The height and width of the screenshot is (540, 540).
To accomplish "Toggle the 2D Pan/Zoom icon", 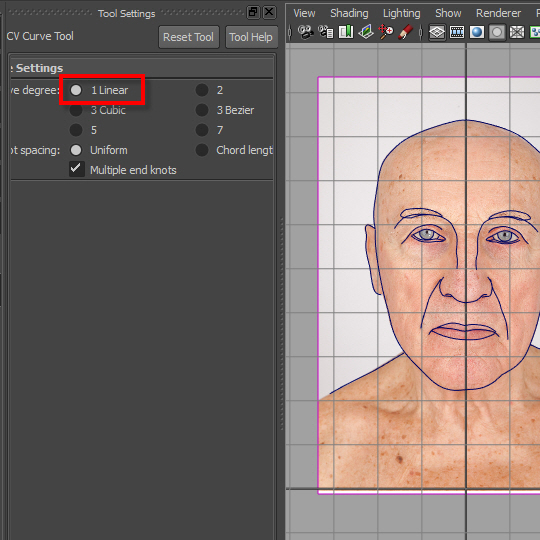I will click(386, 32).
